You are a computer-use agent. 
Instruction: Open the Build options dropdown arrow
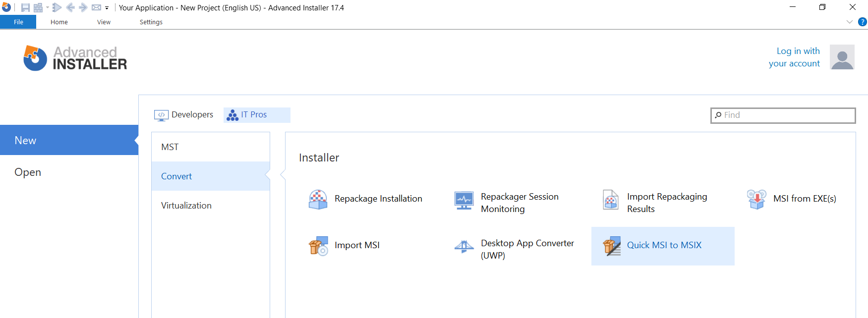pyautogui.click(x=48, y=7)
